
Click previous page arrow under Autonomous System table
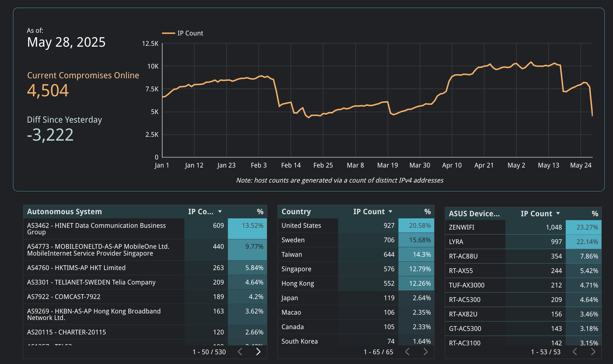[x=239, y=352]
